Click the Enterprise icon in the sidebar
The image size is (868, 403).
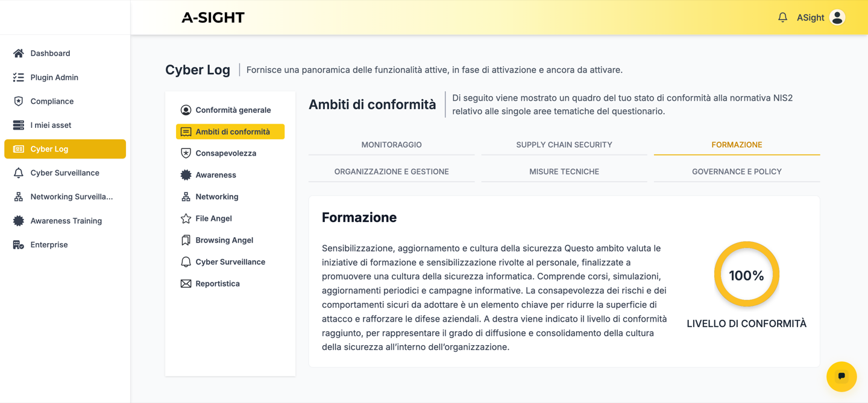click(x=17, y=244)
